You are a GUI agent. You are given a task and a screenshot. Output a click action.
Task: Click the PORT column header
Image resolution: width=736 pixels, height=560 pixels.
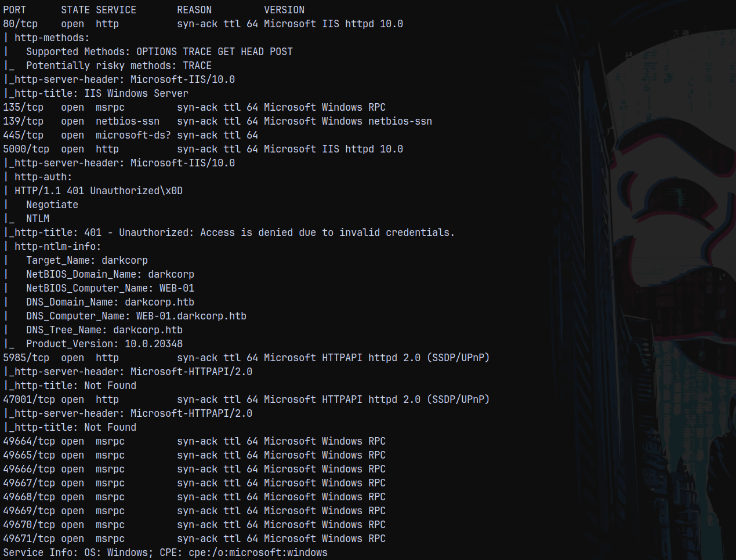click(x=14, y=10)
